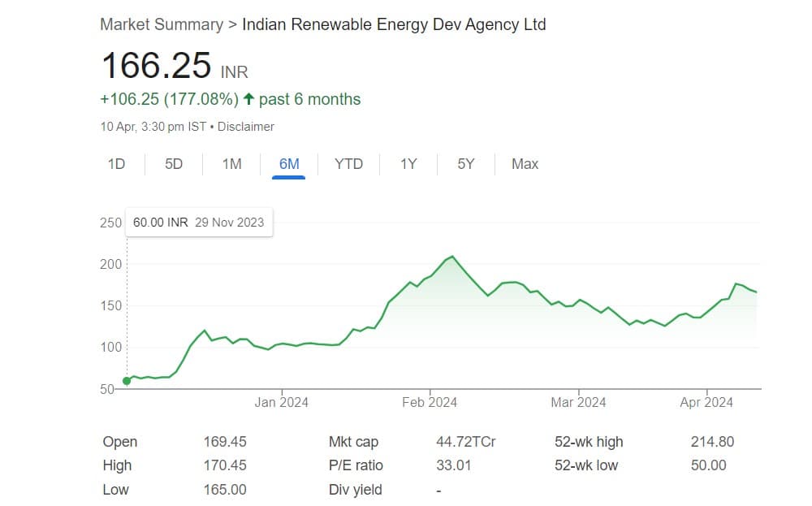
Task: Click the Mkt cap label
Action: (x=353, y=442)
